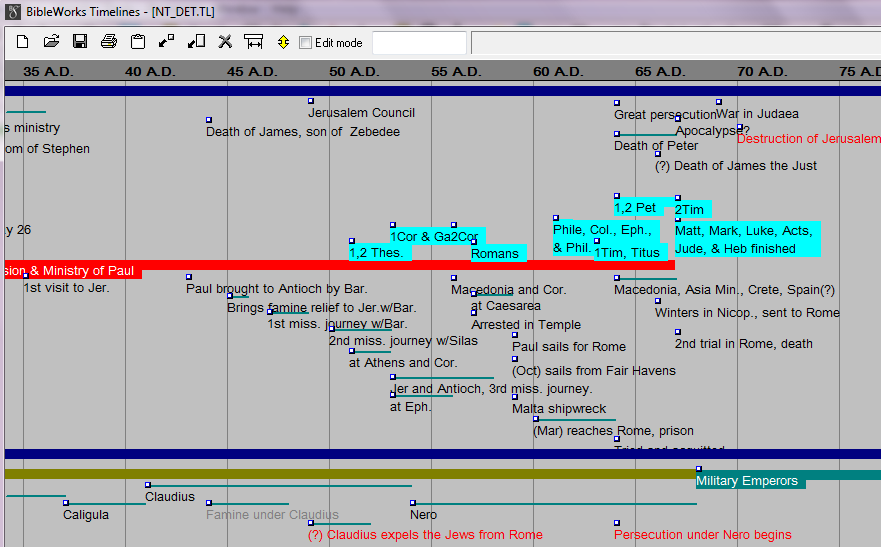The height and width of the screenshot is (547, 881).
Task: Print the timeline using the printer icon
Action: pos(109,42)
